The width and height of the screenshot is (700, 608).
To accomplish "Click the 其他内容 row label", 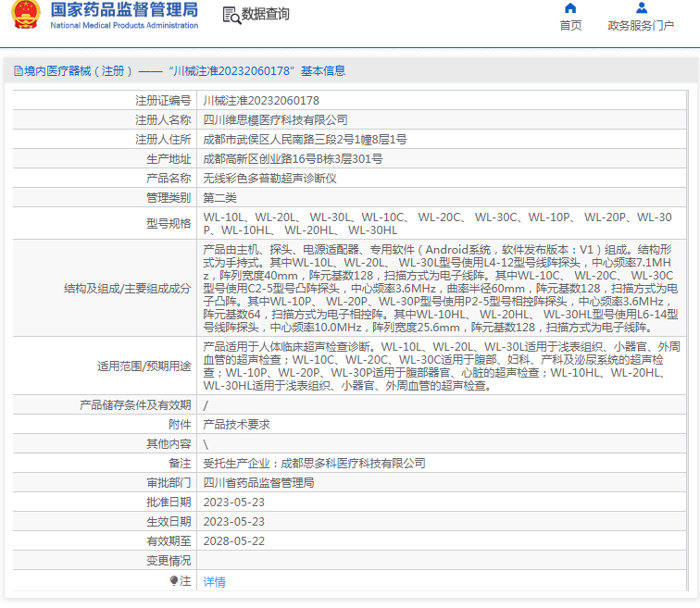I will 169,444.
